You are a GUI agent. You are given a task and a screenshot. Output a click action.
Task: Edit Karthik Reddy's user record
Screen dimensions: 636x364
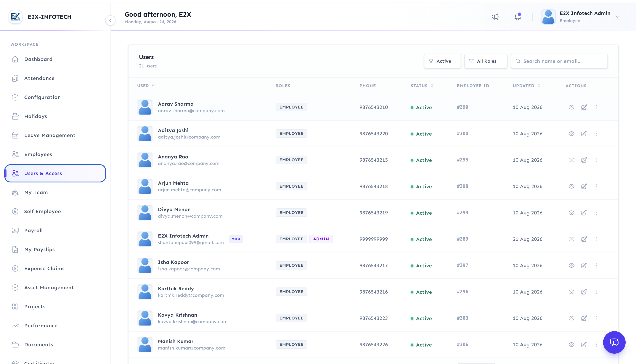584,292
